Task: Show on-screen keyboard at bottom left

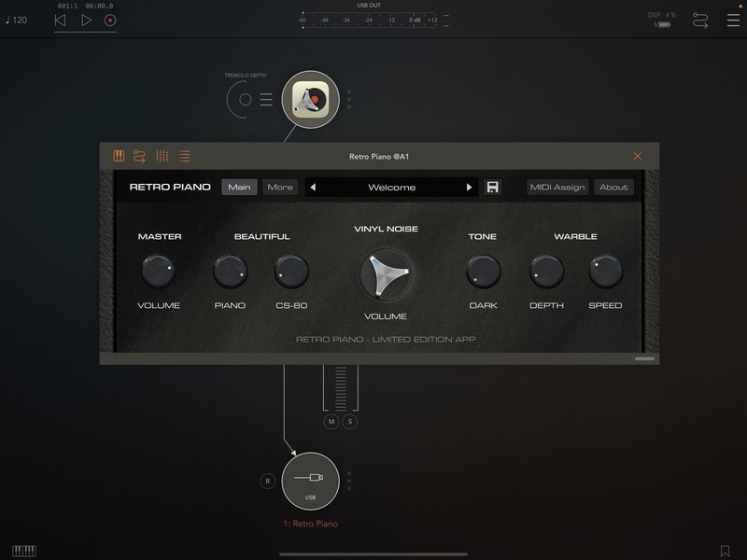Action: coord(24,551)
